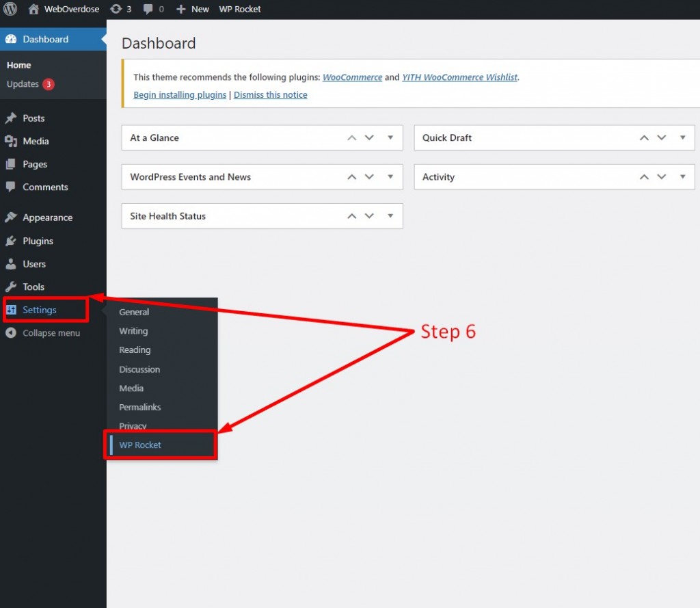Click the Settings sliders icon

click(x=11, y=310)
